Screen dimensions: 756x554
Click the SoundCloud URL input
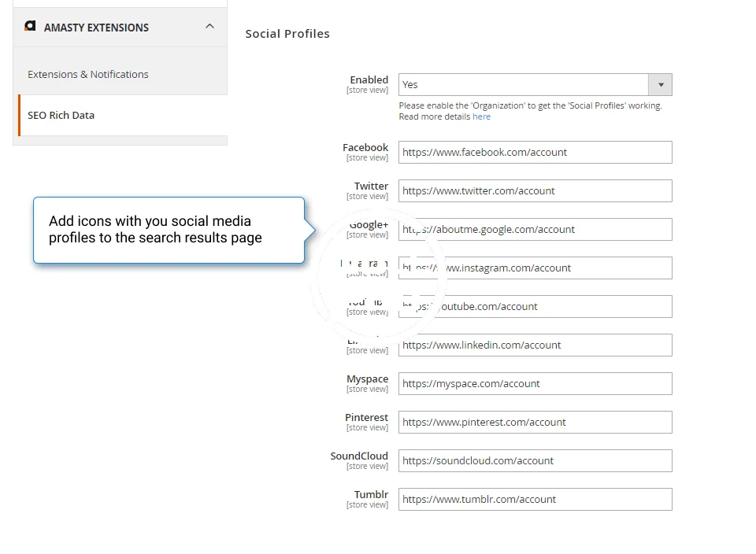(535, 461)
